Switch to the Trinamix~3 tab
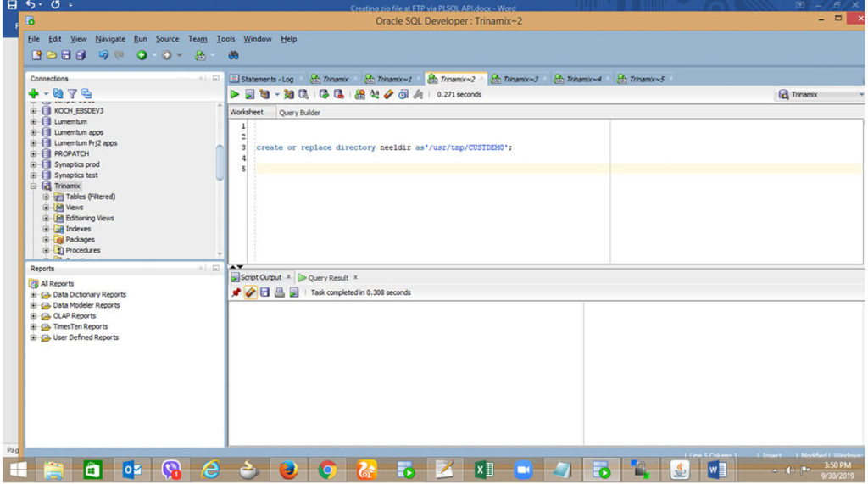 pos(520,79)
